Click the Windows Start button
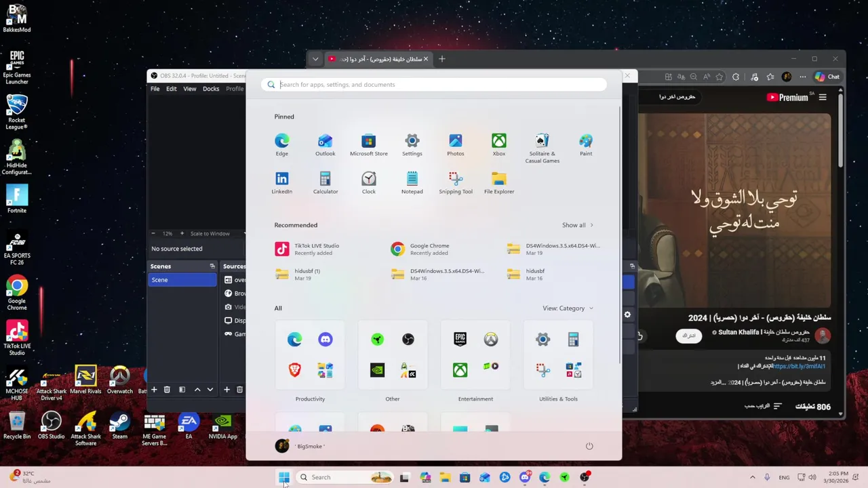868x488 pixels. click(284, 477)
